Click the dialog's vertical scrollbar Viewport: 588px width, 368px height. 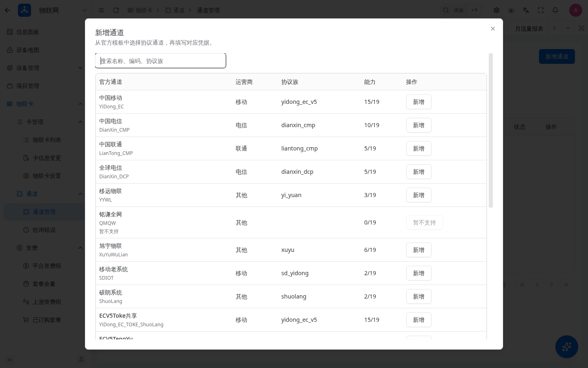click(x=491, y=130)
